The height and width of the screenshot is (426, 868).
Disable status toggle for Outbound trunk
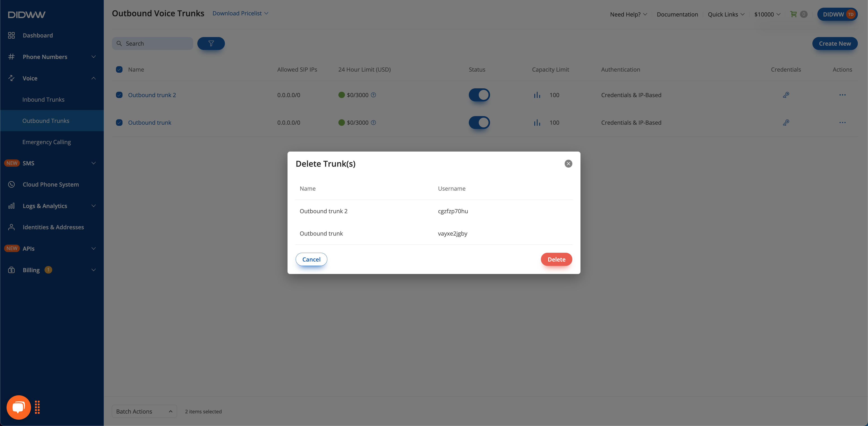click(479, 123)
